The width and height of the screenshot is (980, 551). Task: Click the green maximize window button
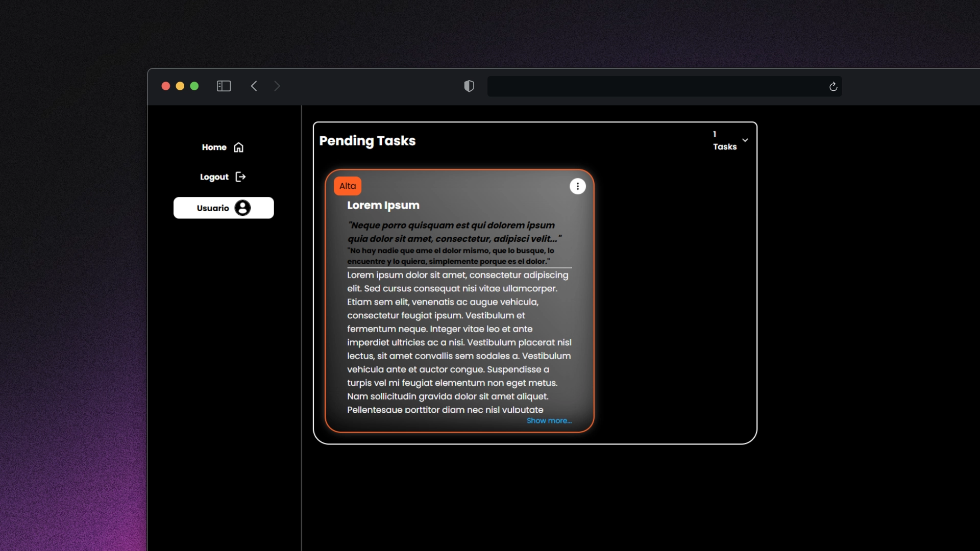[x=194, y=86]
